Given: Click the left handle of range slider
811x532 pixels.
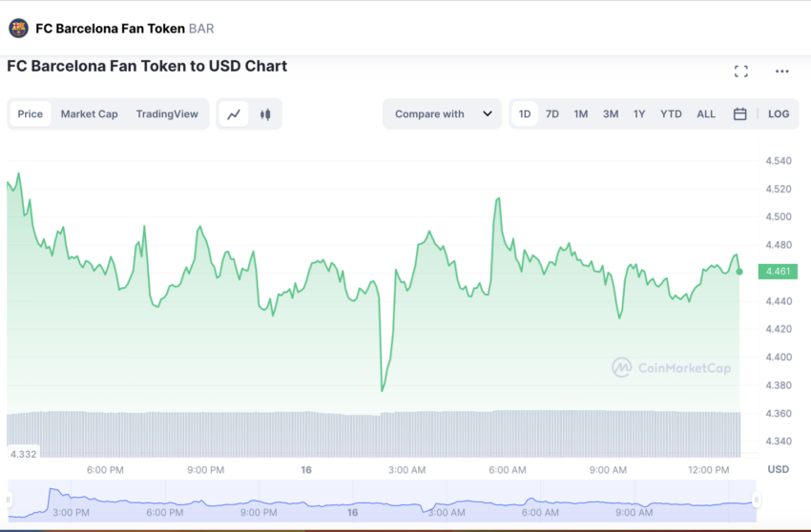Looking at the screenshot, I should tap(10, 500).
